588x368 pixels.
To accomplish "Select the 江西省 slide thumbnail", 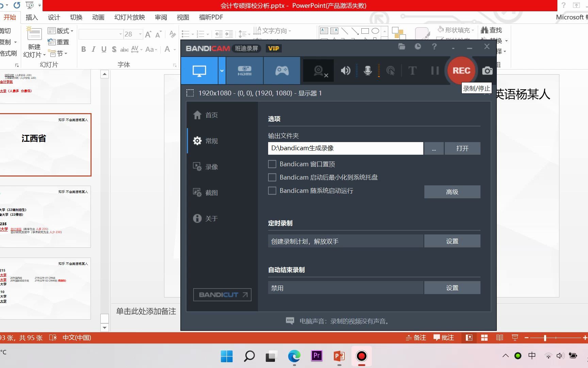I will [45, 145].
